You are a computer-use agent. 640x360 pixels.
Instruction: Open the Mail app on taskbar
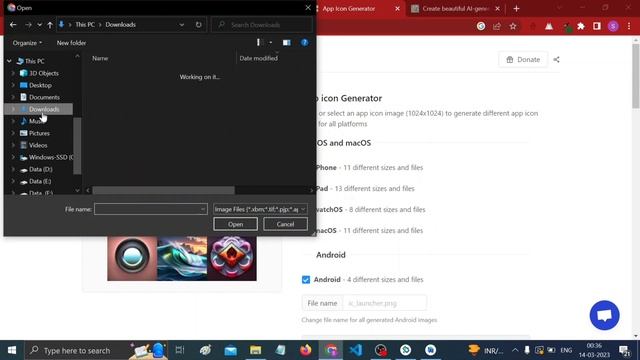click(x=231, y=350)
